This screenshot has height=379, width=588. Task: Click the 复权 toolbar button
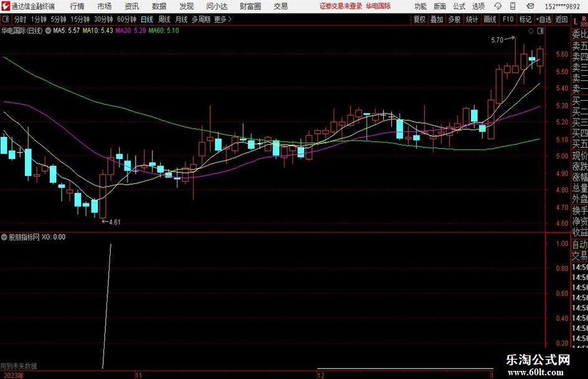click(x=419, y=19)
